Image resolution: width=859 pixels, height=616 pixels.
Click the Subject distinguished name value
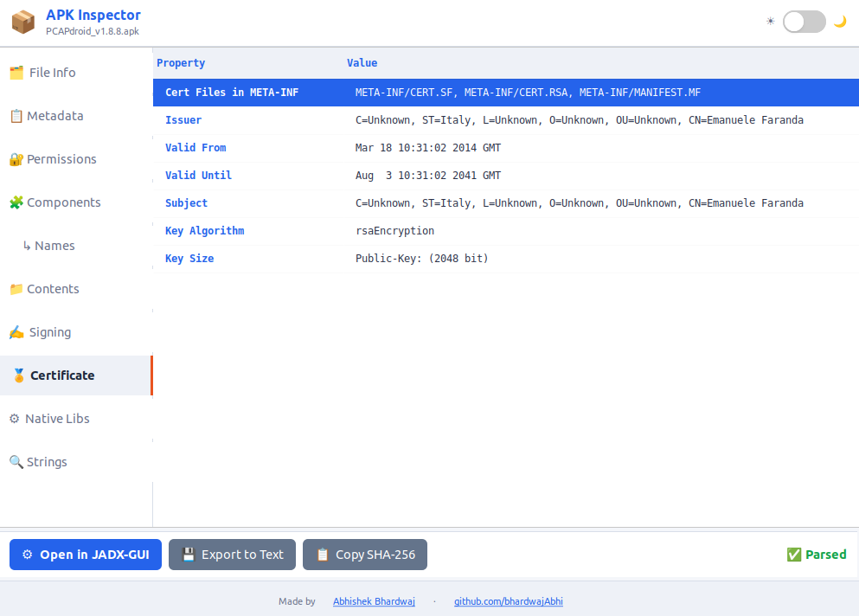pyautogui.click(x=580, y=203)
